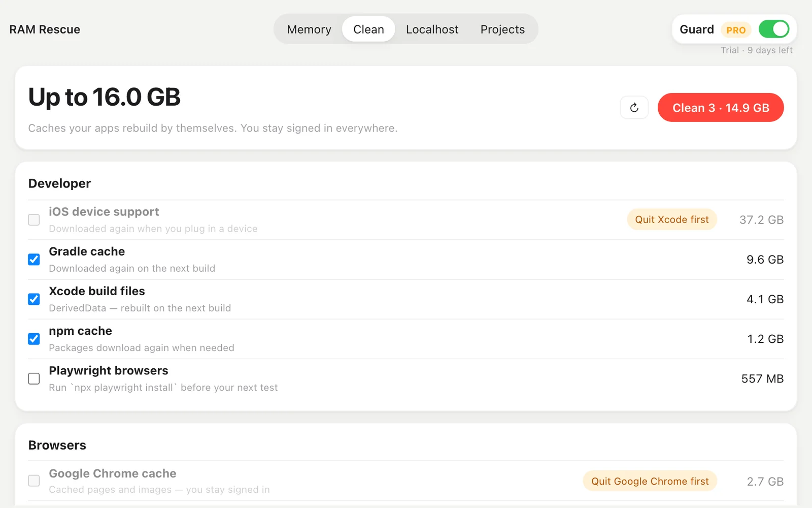Click the Quit Xcode first badge
This screenshot has width=812, height=508.
pos(672,219)
